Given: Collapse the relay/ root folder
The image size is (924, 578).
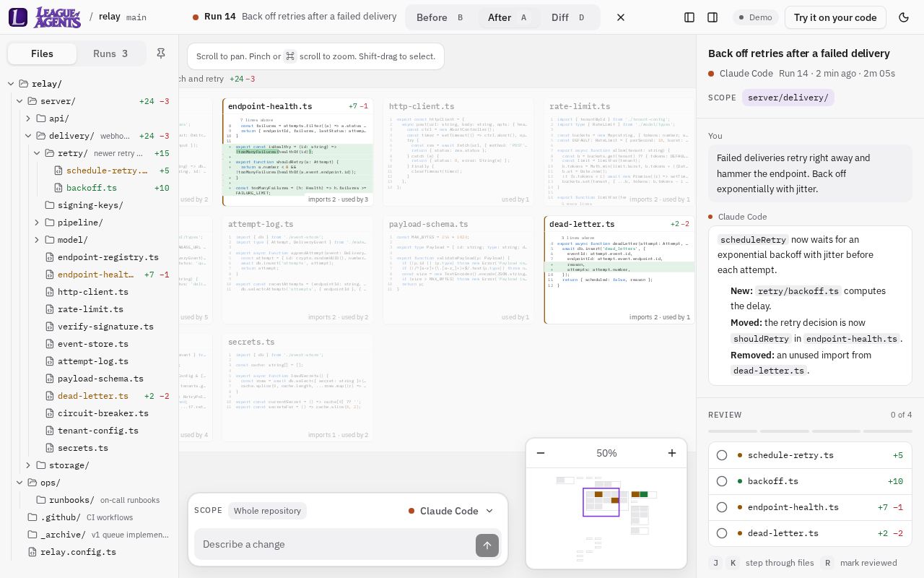Looking at the screenshot, I should [x=11, y=84].
